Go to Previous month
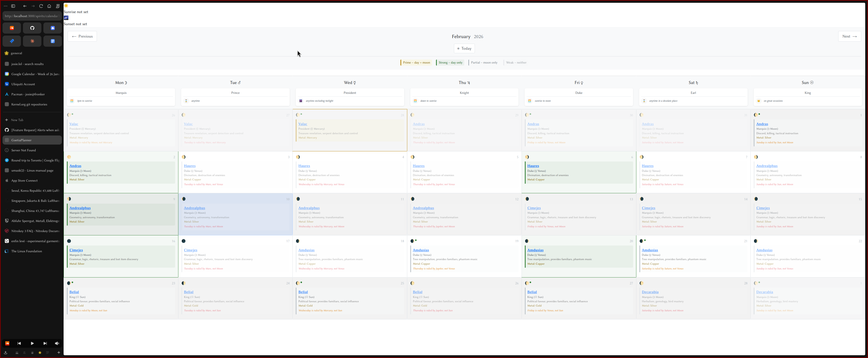 (82, 36)
